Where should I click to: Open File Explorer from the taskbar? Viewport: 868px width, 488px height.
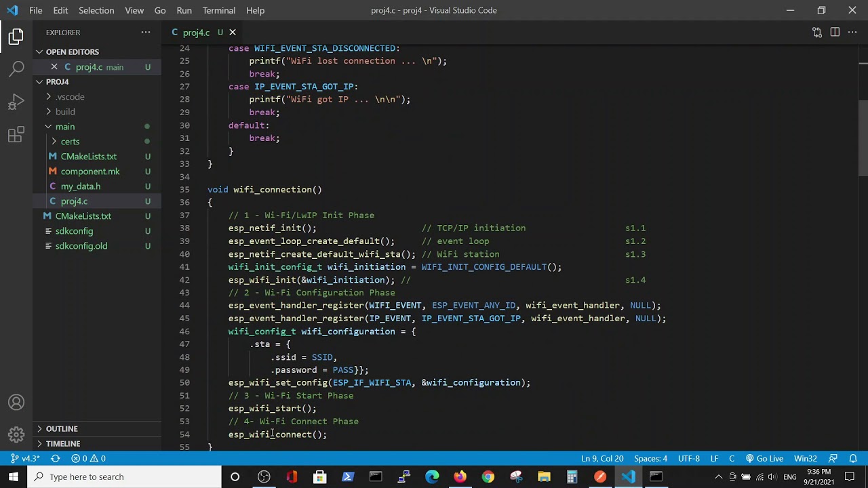(544, 476)
